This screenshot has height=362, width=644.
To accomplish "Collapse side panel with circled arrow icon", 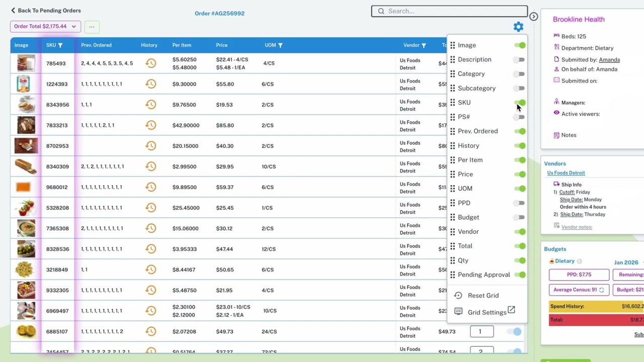I will pyautogui.click(x=533, y=17).
